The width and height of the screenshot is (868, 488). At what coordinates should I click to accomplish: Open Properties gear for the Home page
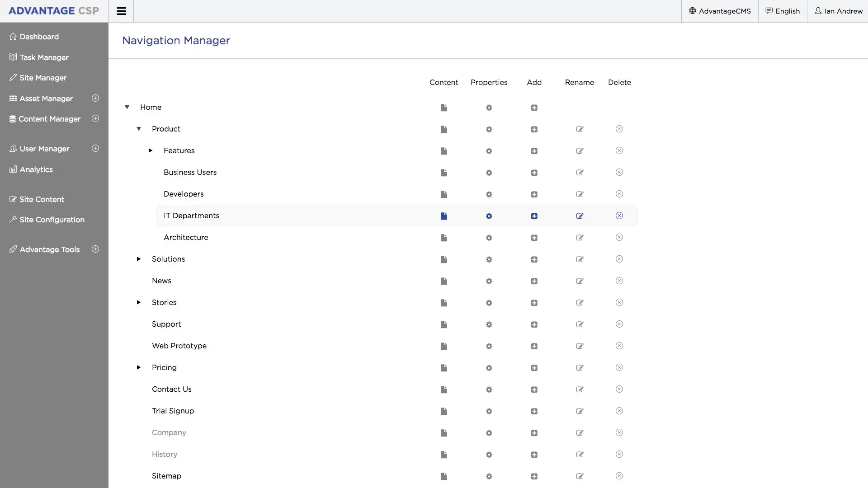489,108
